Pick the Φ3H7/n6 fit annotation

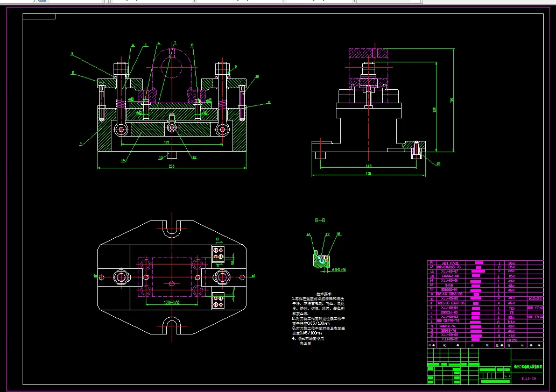point(338,270)
